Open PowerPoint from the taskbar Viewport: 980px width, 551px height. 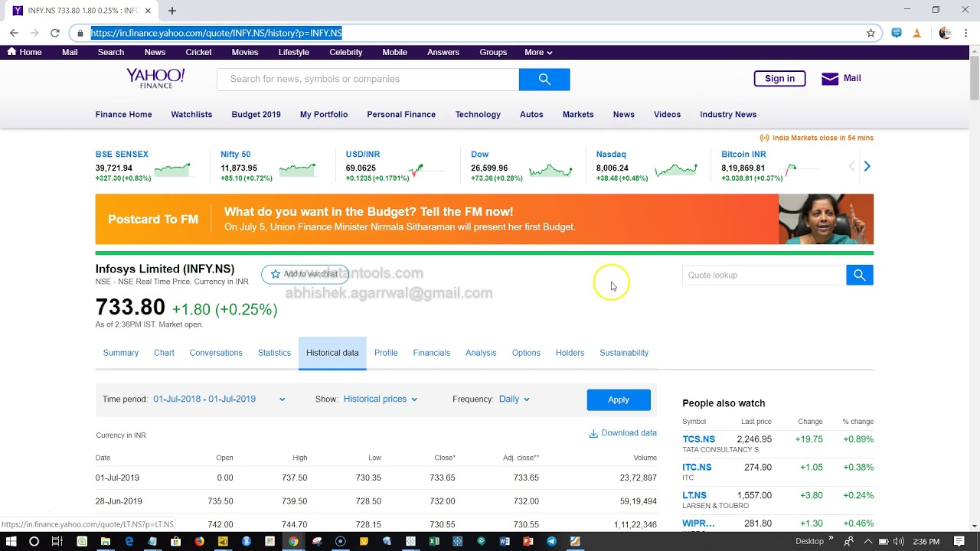[x=528, y=541]
